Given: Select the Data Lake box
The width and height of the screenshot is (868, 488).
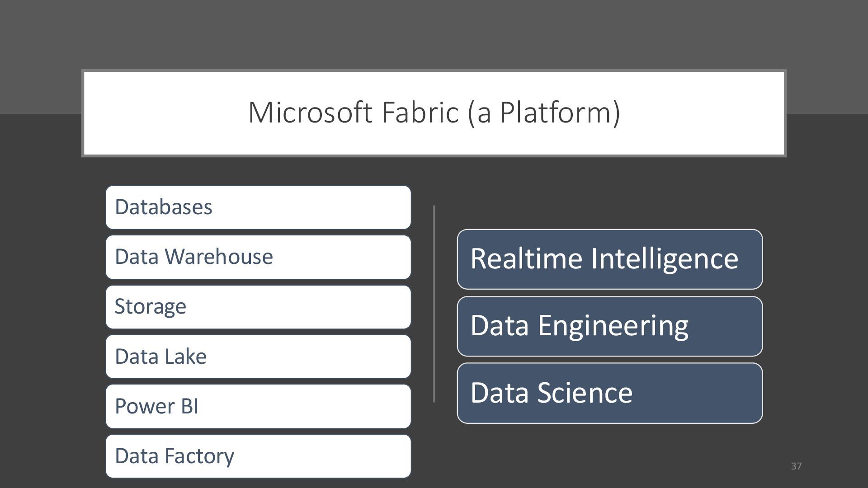Looking at the screenshot, I should click(258, 357).
